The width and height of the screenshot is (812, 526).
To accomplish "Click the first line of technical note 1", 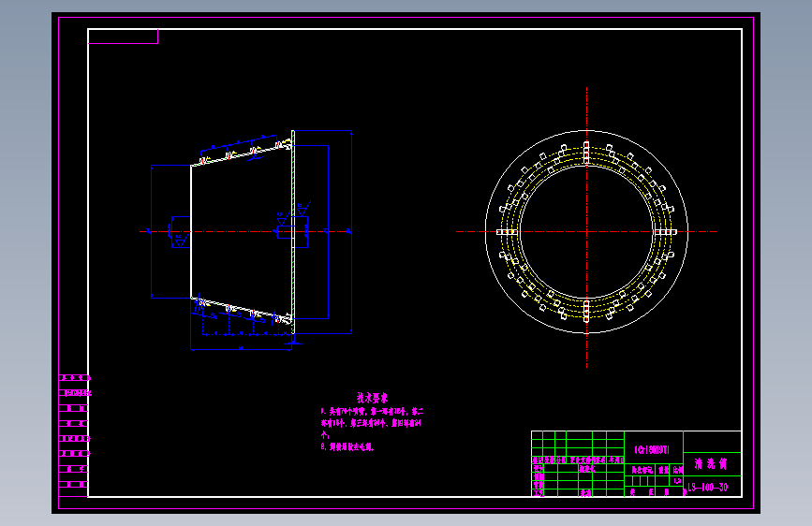I will (x=372, y=412).
